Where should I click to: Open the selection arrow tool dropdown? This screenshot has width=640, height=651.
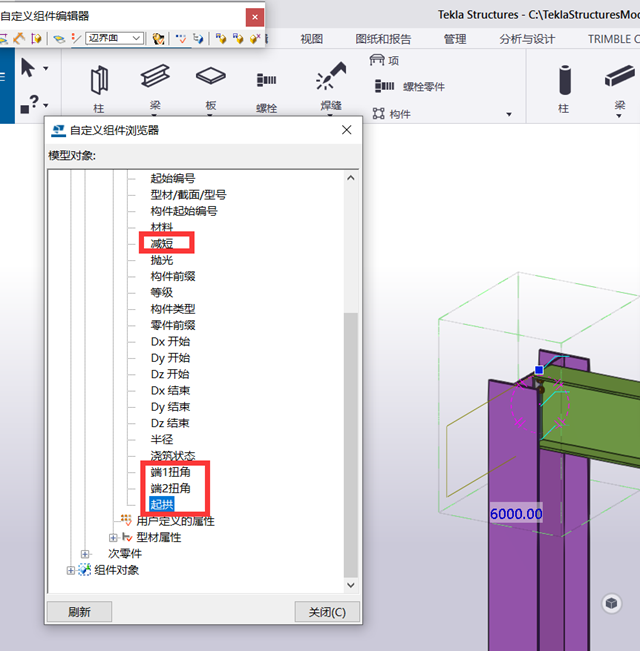point(46,69)
